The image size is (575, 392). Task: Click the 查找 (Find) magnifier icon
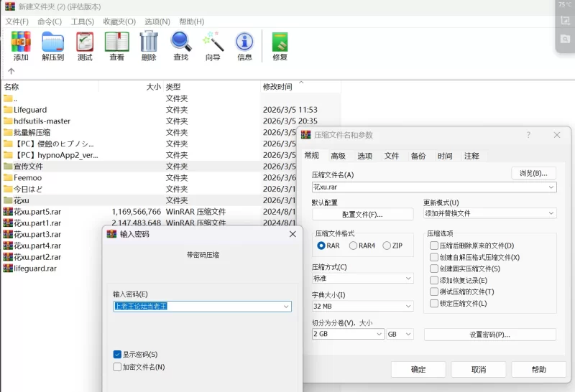[180, 45]
